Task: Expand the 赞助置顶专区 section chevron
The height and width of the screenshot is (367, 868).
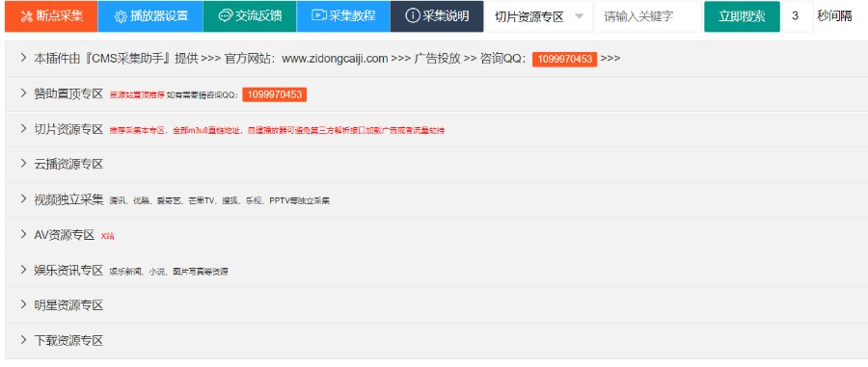Action: pos(23,92)
